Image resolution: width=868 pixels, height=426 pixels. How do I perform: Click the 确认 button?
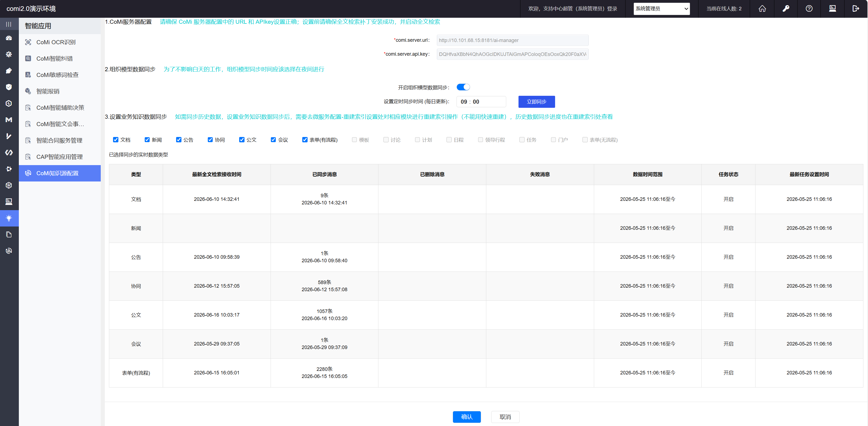(467, 417)
